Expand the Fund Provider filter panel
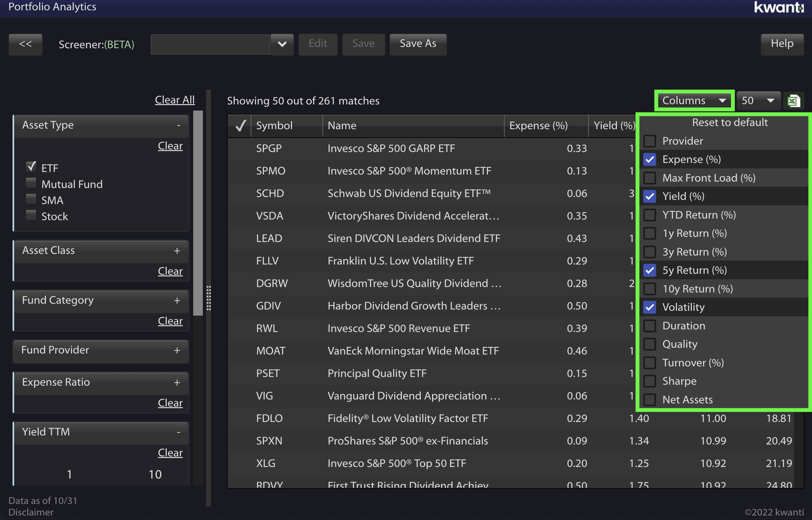Viewport: 812px width, 520px height. (177, 351)
